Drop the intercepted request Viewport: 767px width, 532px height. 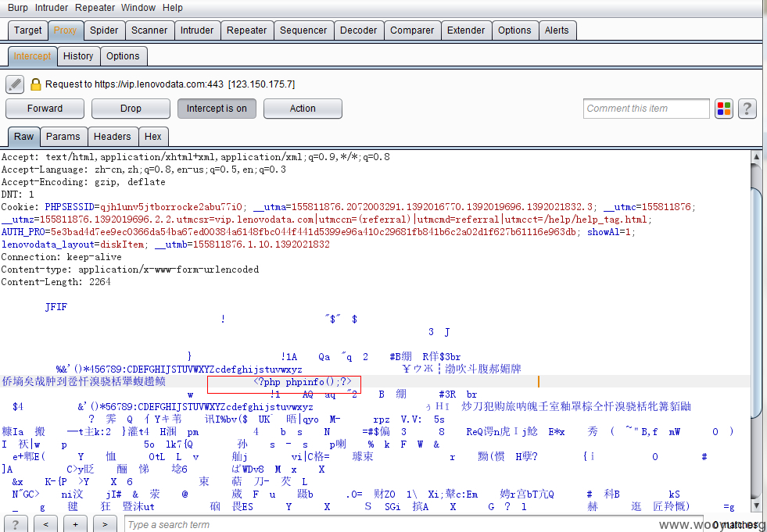pos(131,109)
